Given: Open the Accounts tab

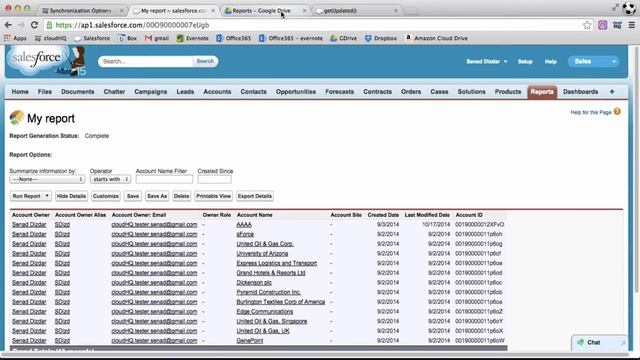Looking at the screenshot, I should click(217, 92).
